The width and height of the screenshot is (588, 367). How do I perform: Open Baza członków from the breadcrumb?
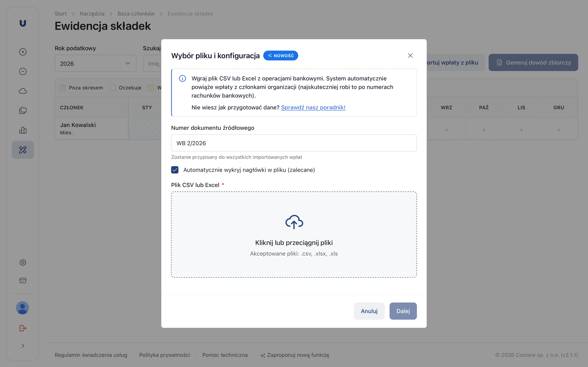pyautogui.click(x=136, y=14)
